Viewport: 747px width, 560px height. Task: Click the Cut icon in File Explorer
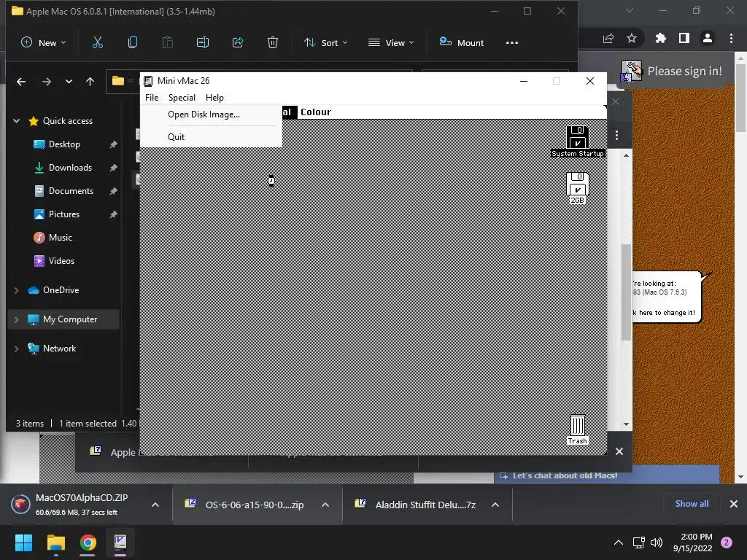98,42
